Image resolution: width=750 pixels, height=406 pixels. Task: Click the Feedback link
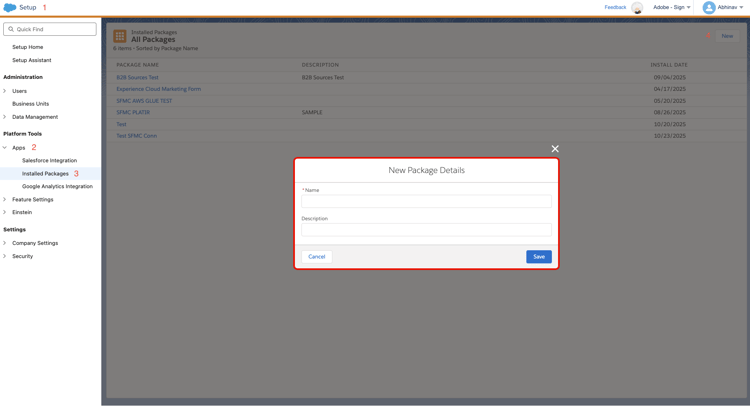click(615, 7)
